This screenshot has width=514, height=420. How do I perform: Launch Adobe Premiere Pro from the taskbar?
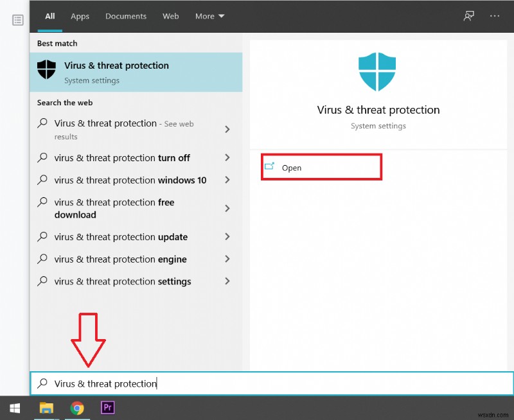click(x=107, y=408)
